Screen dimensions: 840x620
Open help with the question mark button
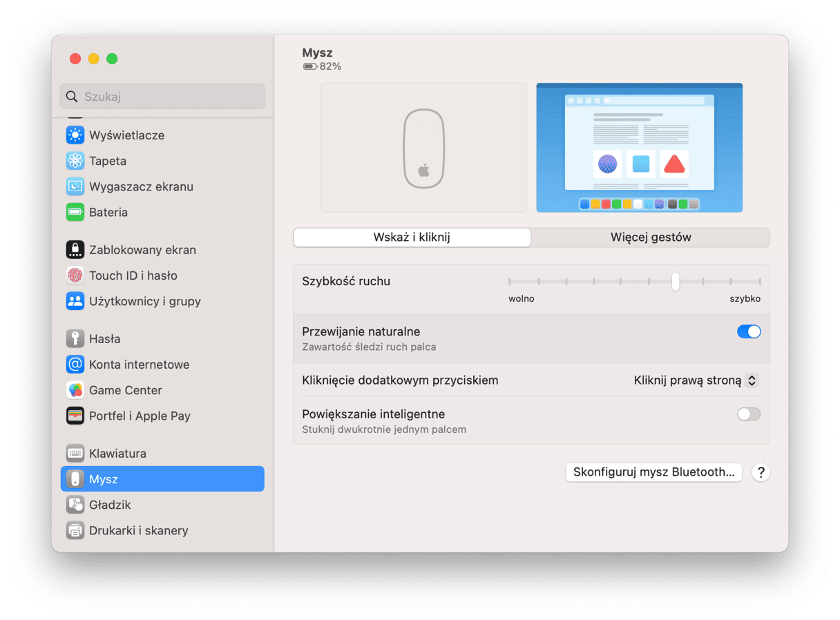tap(761, 472)
